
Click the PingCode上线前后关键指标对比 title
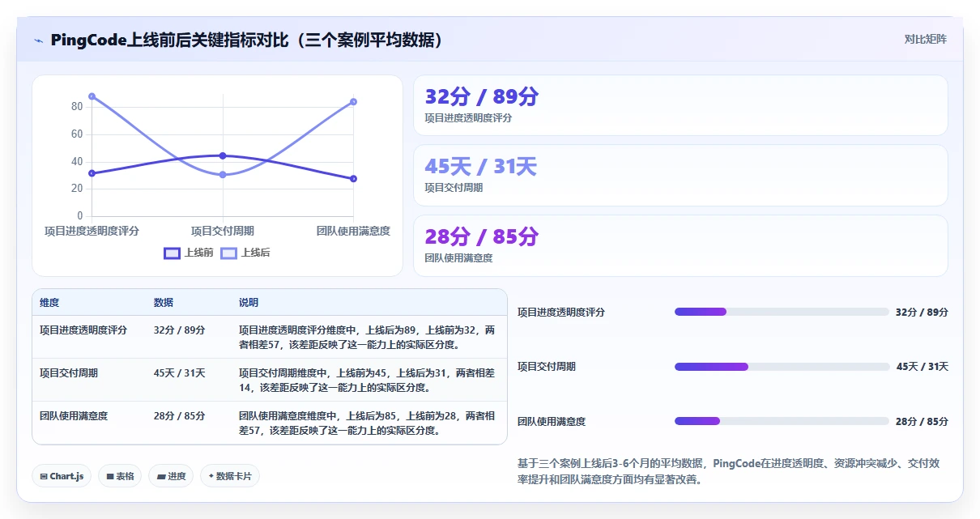coord(247,40)
